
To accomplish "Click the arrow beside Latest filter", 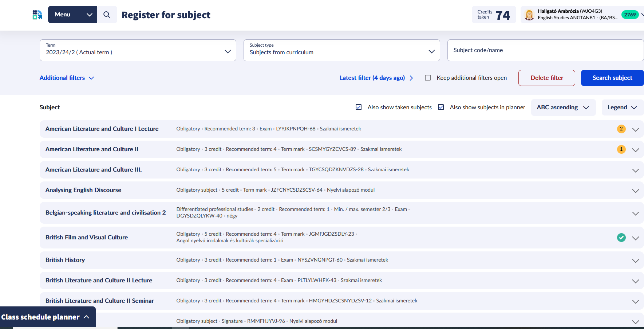I will [x=411, y=78].
